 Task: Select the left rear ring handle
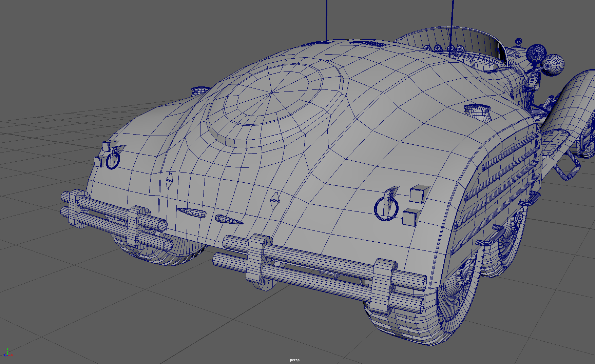(113, 160)
